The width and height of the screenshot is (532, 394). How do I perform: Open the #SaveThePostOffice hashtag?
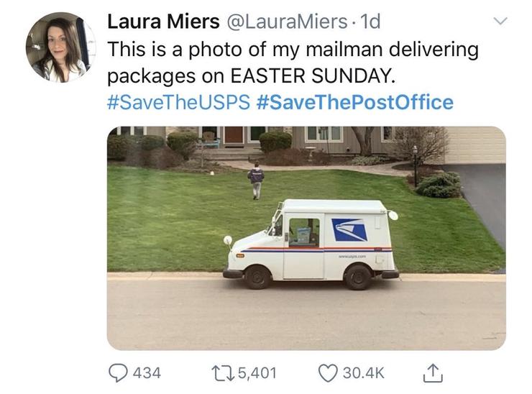pyautogui.click(x=354, y=102)
